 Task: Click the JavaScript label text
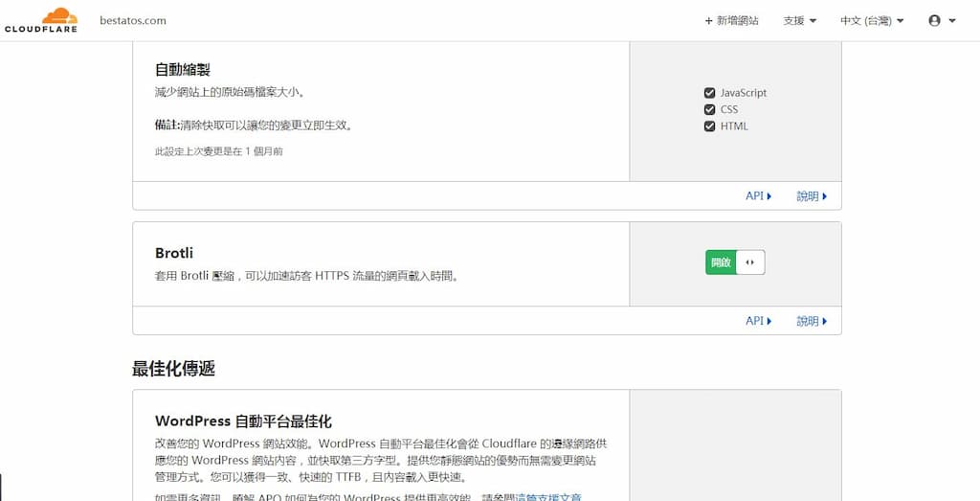tap(743, 93)
